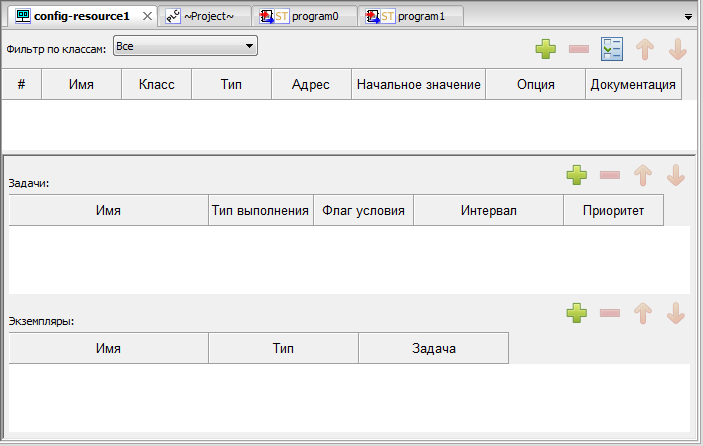Add a new variable with green plus
The height and width of the screenshot is (446, 703).
[545, 49]
